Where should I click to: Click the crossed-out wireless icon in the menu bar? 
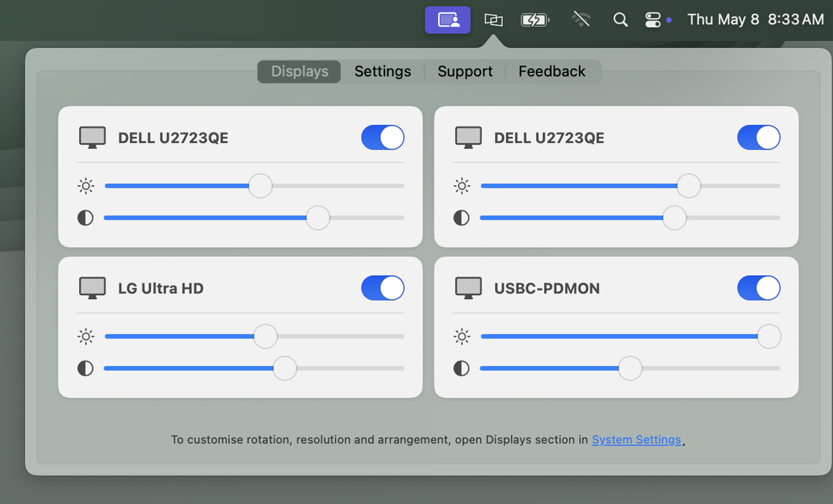[581, 19]
